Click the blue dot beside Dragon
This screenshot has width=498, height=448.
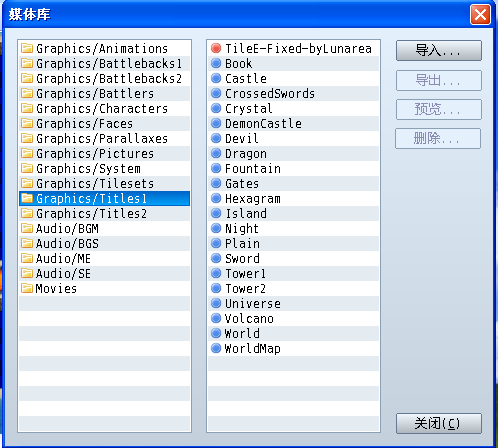(x=216, y=153)
